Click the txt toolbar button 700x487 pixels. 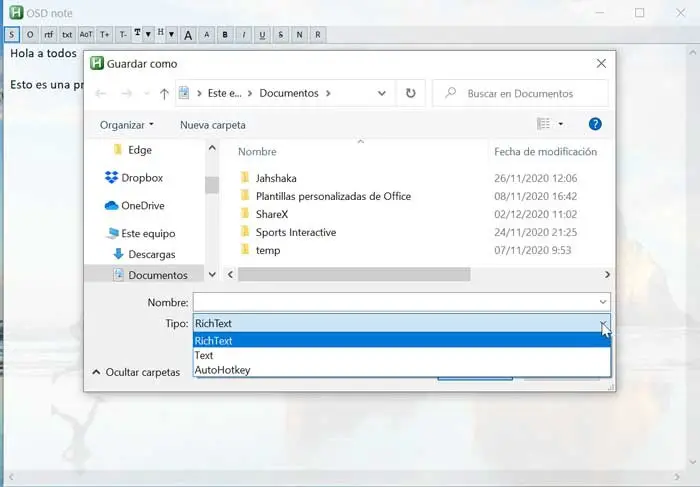67,34
